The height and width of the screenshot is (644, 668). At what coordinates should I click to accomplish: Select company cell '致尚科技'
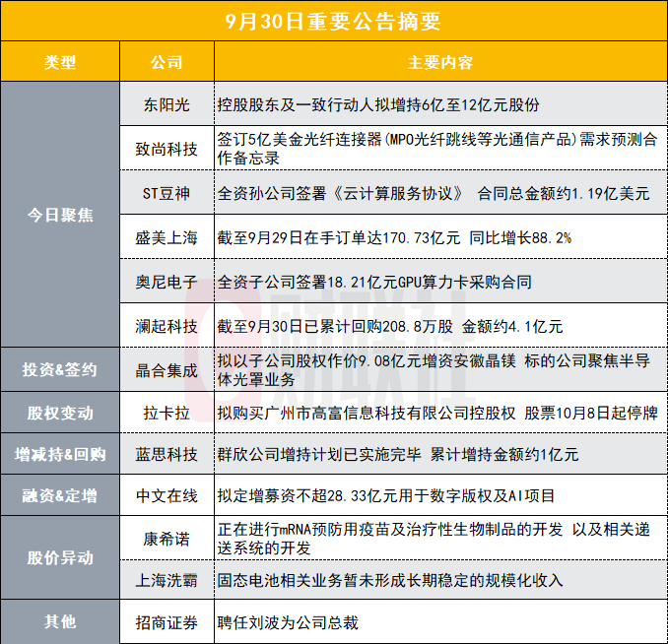167,149
